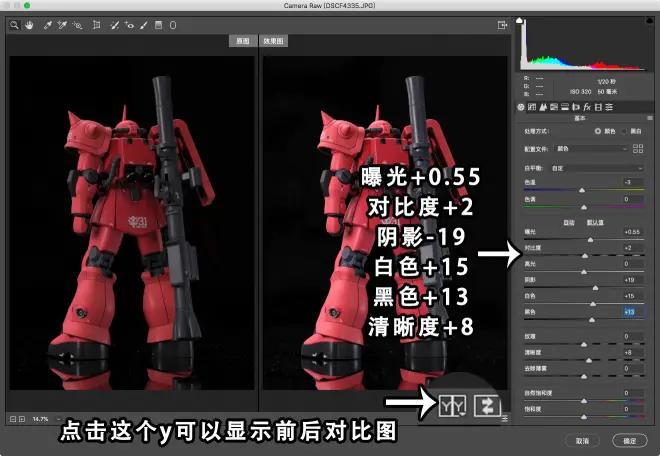Click the zoom out minus button
Viewport: 660px width, 456px height.
click(13, 419)
